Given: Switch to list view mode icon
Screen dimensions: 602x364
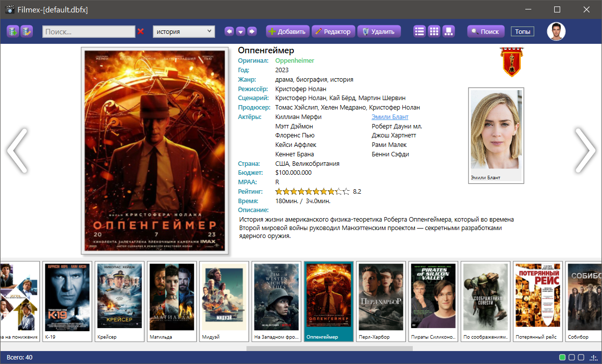Looking at the screenshot, I should (420, 31).
